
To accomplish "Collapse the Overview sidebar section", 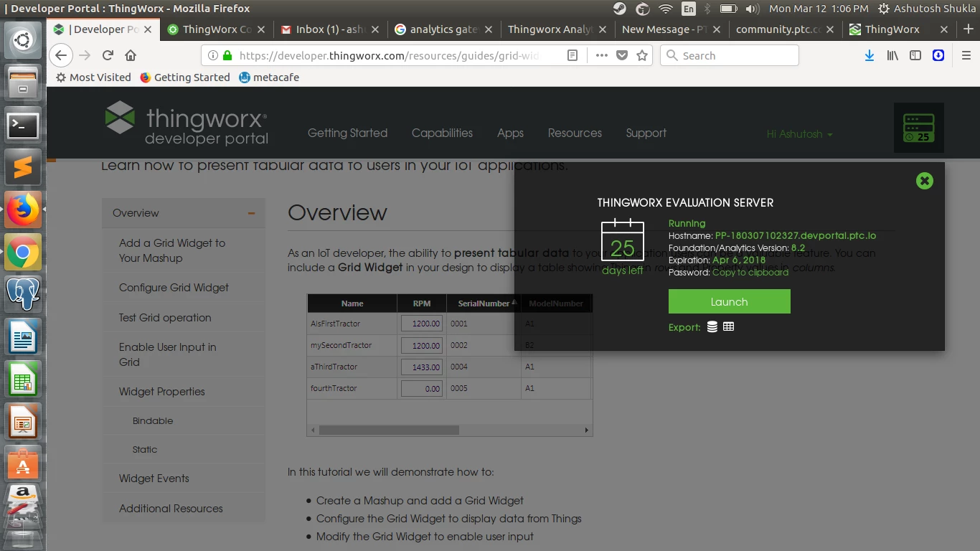I will [x=252, y=213].
